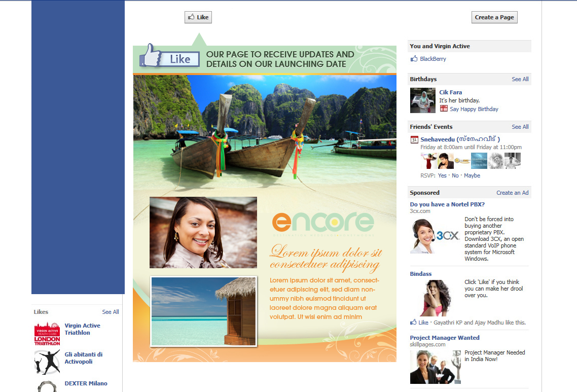This screenshot has height=392, width=577.
Task: Open the Create an Ad link
Action: coord(512,193)
